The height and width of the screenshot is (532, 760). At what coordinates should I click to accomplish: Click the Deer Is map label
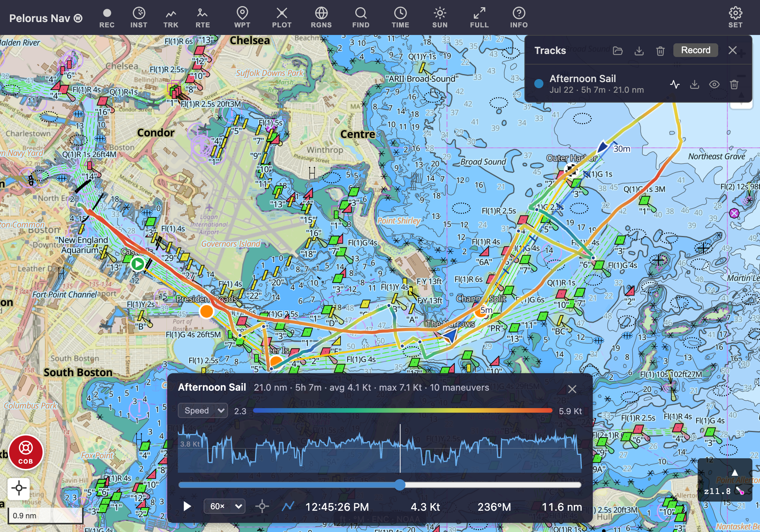click(x=275, y=350)
